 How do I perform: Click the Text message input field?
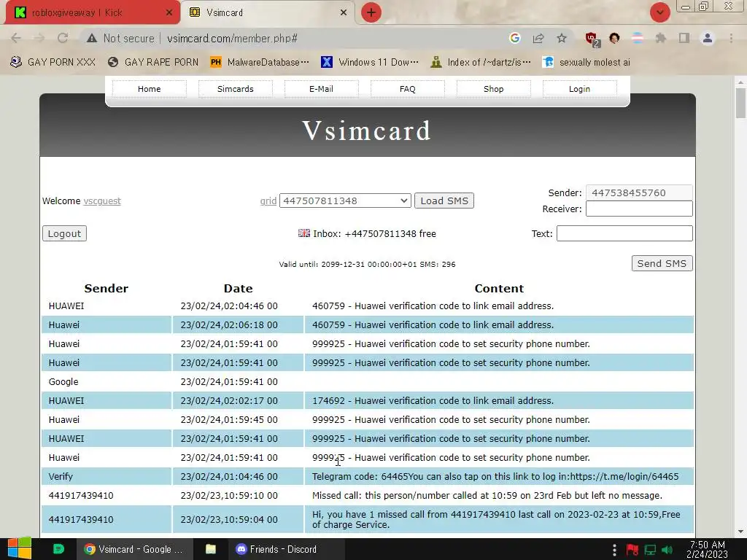[624, 233]
